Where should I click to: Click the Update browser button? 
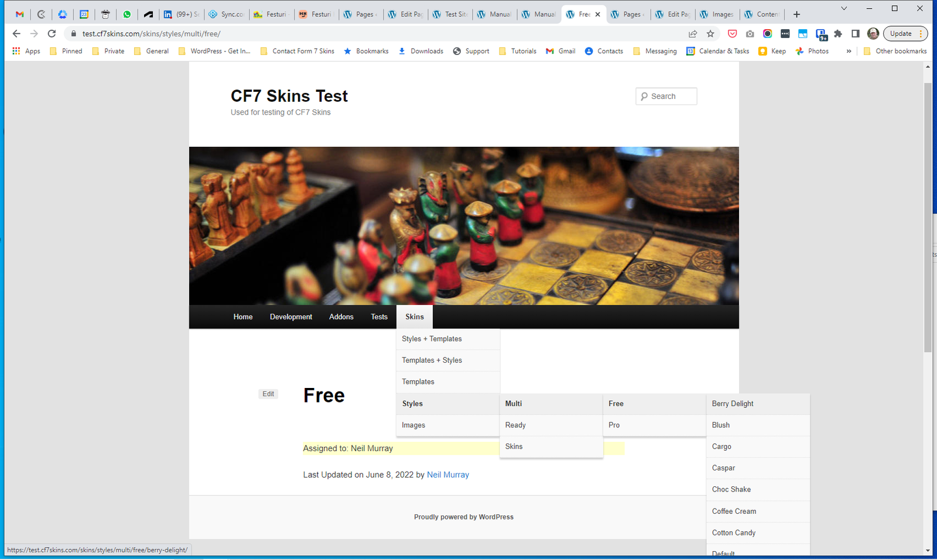(x=900, y=34)
